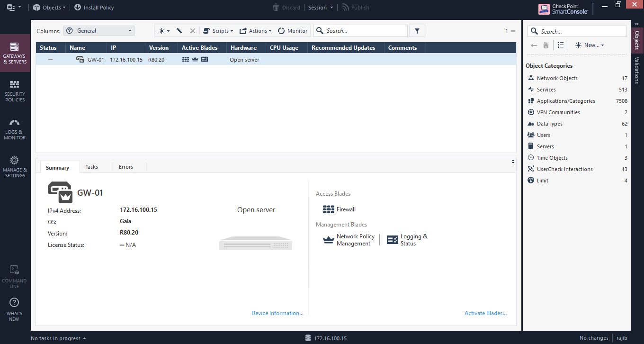Open the What's New panel
The height and width of the screenshot is (344, 644).
point(15,308)
